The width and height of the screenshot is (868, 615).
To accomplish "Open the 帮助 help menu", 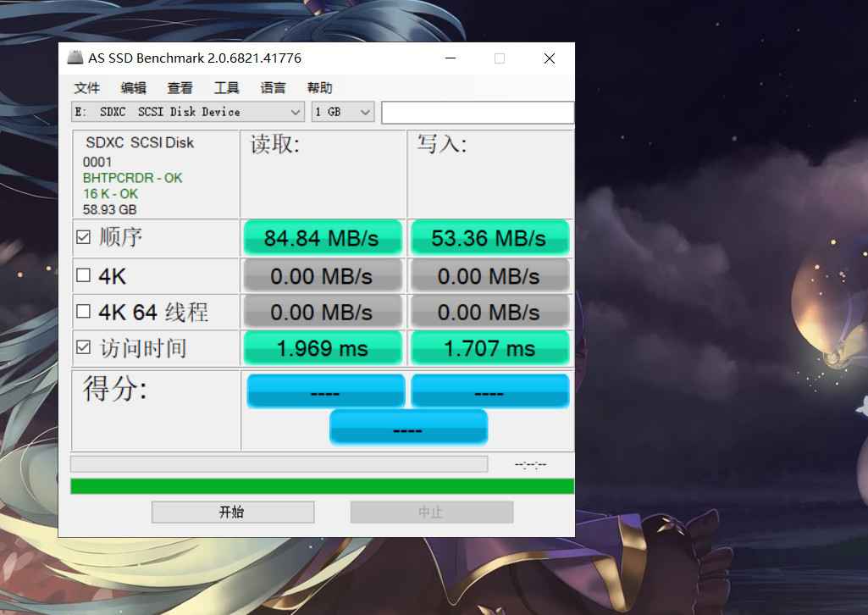I will pos(319,88).
